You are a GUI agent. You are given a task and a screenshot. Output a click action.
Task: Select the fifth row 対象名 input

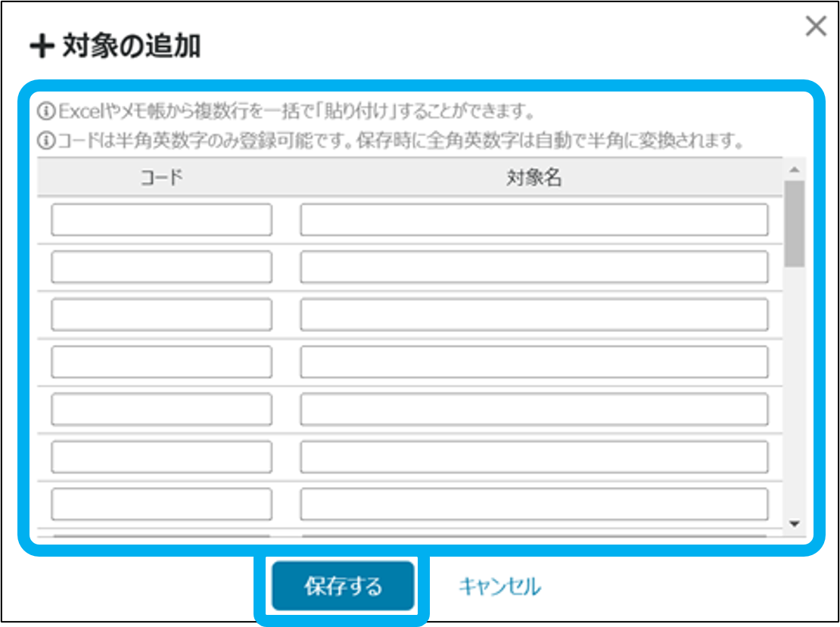pos(534,410)
